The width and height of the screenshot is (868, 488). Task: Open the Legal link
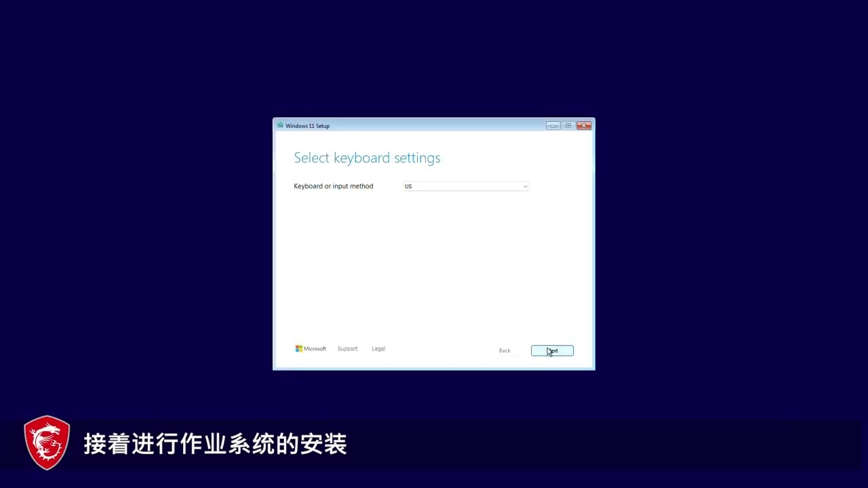click(378, 348)
